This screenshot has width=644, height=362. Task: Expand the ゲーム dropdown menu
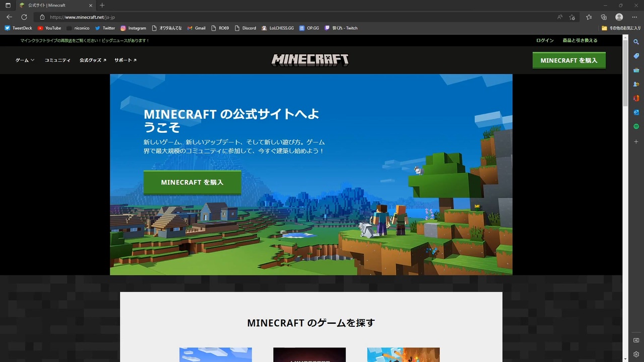(25, 60)
